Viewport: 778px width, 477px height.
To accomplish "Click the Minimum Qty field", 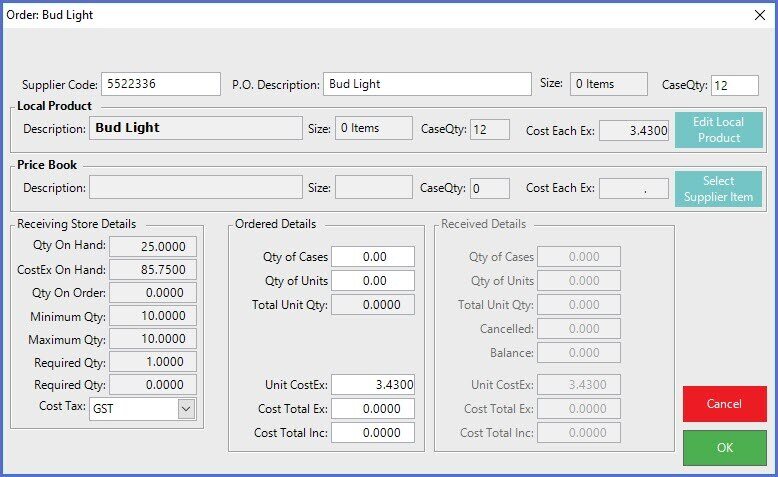I will point(153,316).
